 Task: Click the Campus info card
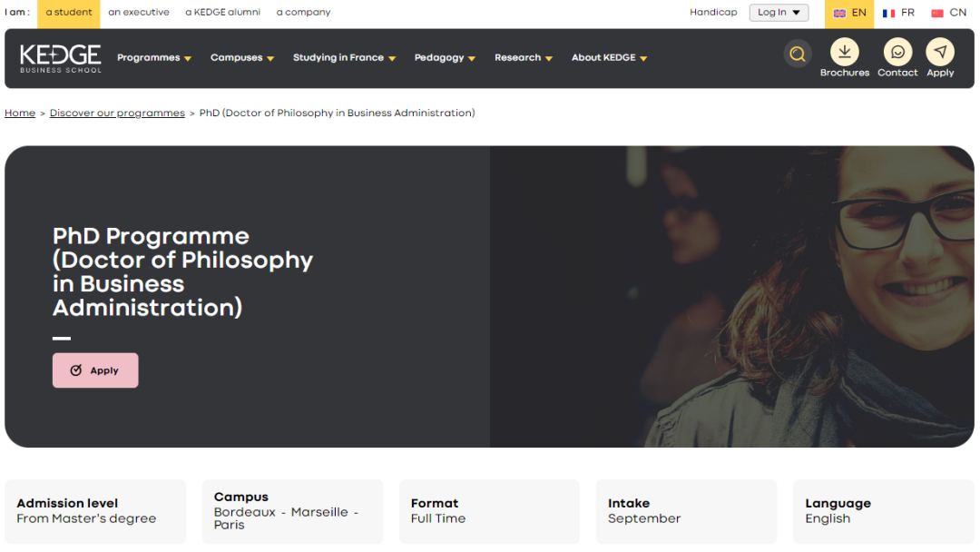(x=292, y=511)
